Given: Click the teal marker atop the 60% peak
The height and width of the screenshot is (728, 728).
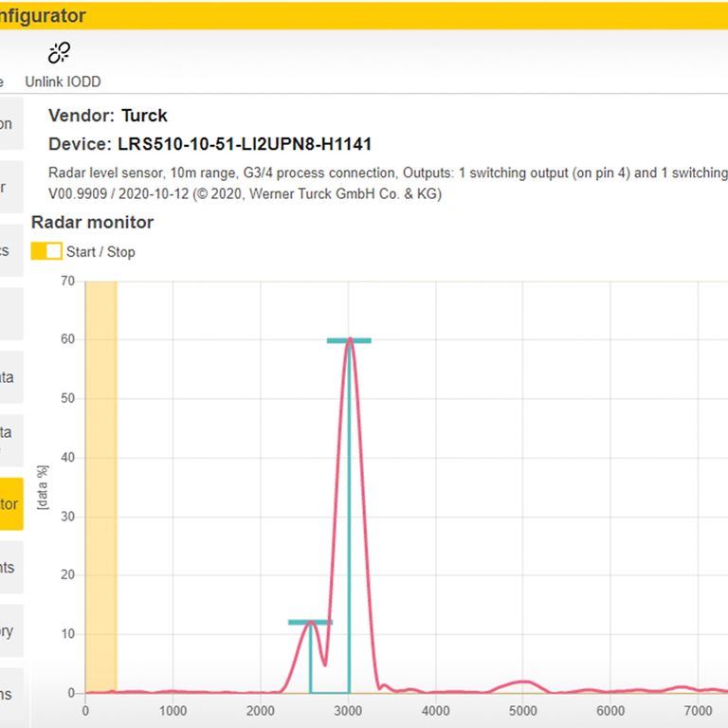Looking at the screenshot, I should tap(349, 340).
